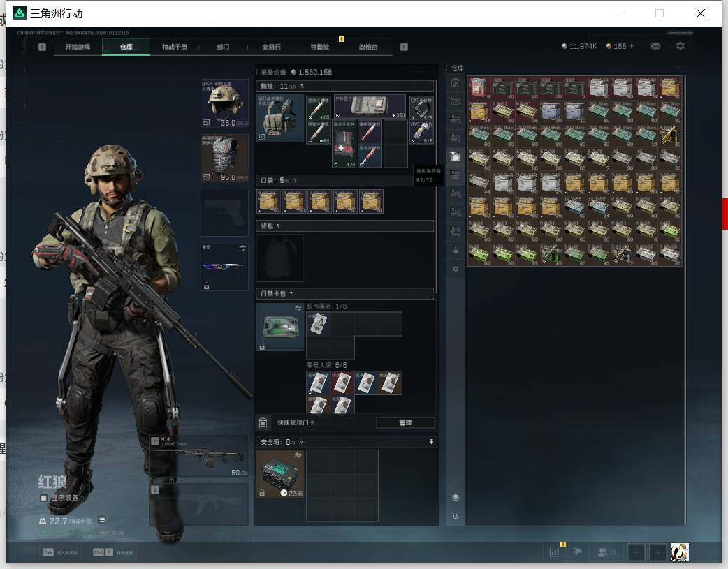Viewport: 728px width, 569px height.
Task: Select the chest rig item
Action: click(x=280, y=119)
